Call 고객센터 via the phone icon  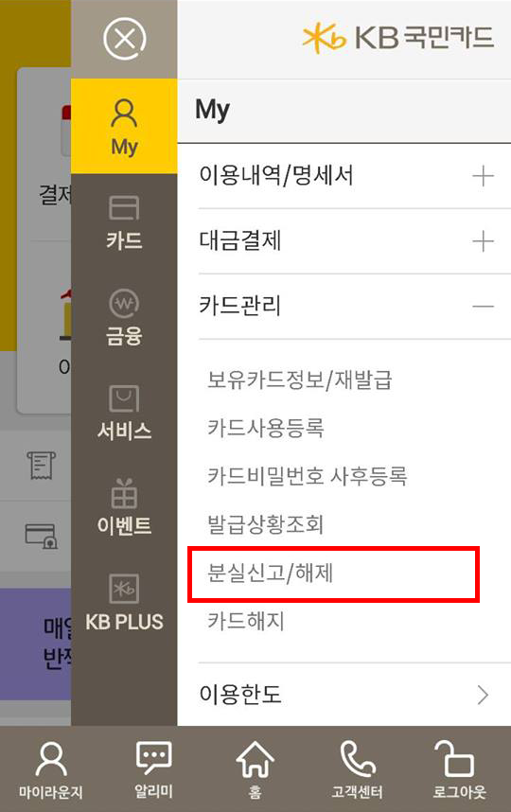[x=358, y=759]
